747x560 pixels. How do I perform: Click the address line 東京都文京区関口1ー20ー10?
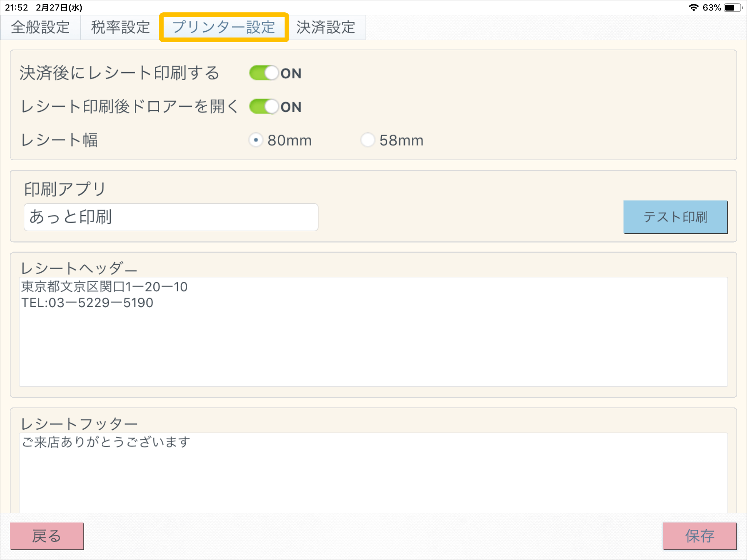pyautogui.click(x=104, y=287)
